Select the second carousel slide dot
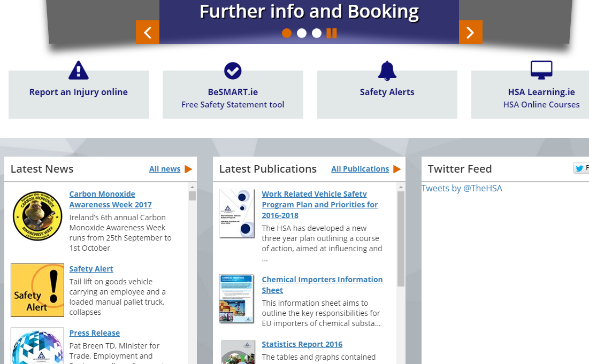Image resolution: width=589 pixels, height=364 pixels. tap(302, 33)
